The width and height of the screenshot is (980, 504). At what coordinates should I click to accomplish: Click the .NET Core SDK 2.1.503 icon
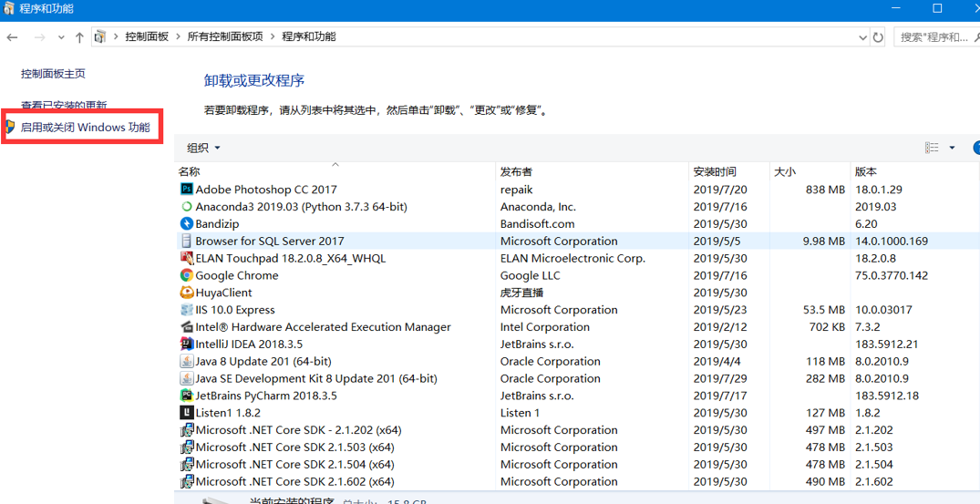186,447
